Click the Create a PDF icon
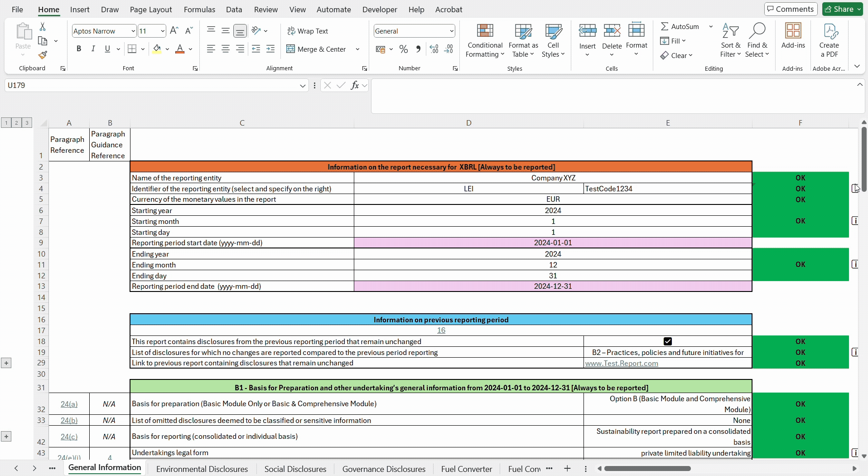This screenshot has height=476, width=868. click(x=829, y=41)
